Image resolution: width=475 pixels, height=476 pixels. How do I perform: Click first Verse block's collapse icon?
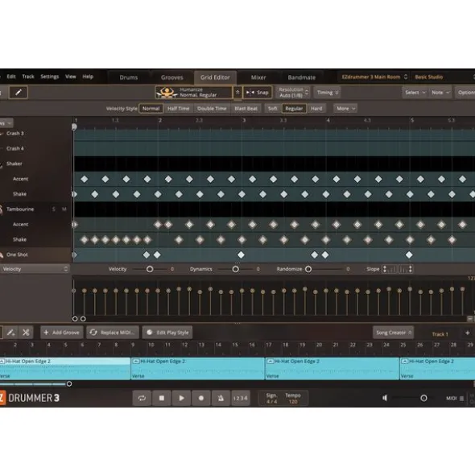click(2, 362)
